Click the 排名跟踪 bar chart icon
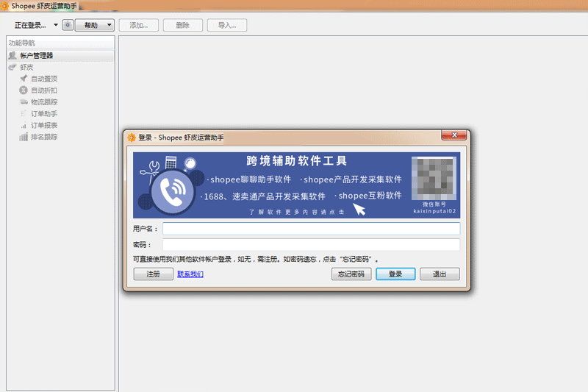Image resolution: width=588 pixels, height=392 pixels. [x=24, y=137]
